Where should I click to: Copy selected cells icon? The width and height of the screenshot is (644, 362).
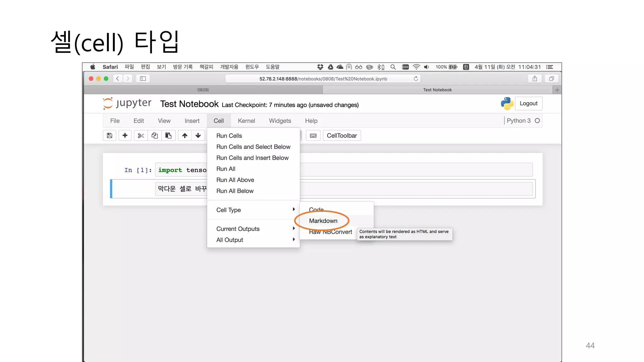(x=154, y=135)
